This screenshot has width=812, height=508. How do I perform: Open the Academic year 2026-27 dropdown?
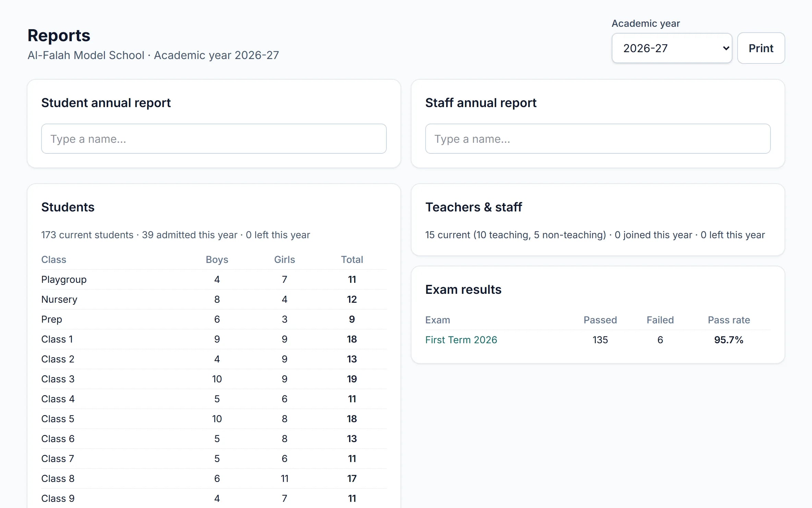[x=672, y=48]
